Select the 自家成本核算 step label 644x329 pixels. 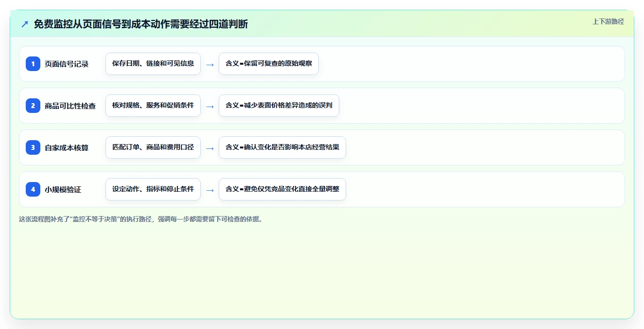[x=67, y=147]
